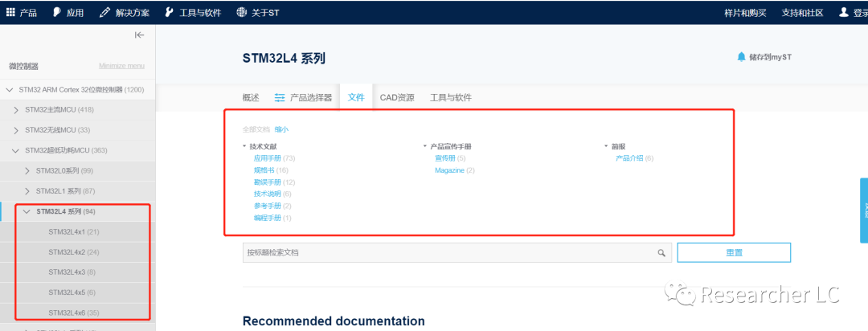Click the 产品选择器 sliders icon
Viewport: 868px width, 331px height.
(x=280, y=97)
